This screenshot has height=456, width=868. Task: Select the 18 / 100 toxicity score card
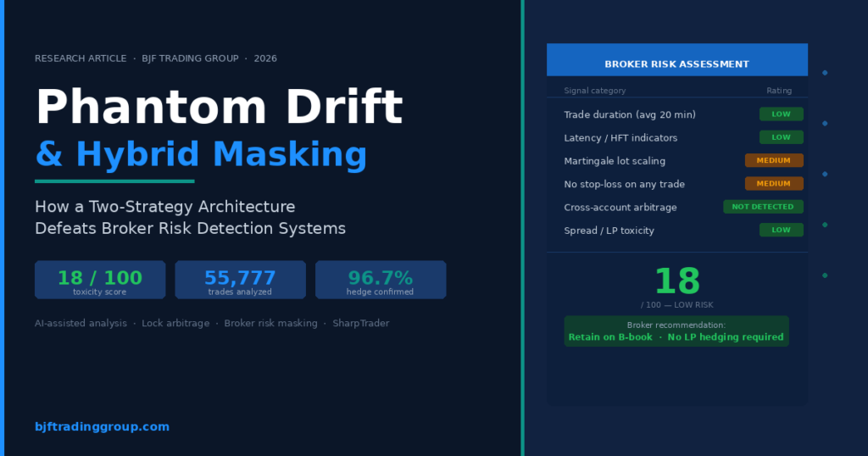(100, 280)
